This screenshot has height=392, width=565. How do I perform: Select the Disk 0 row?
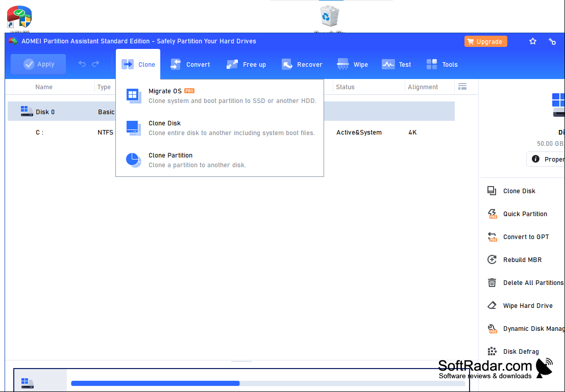(x=231, y=111)
